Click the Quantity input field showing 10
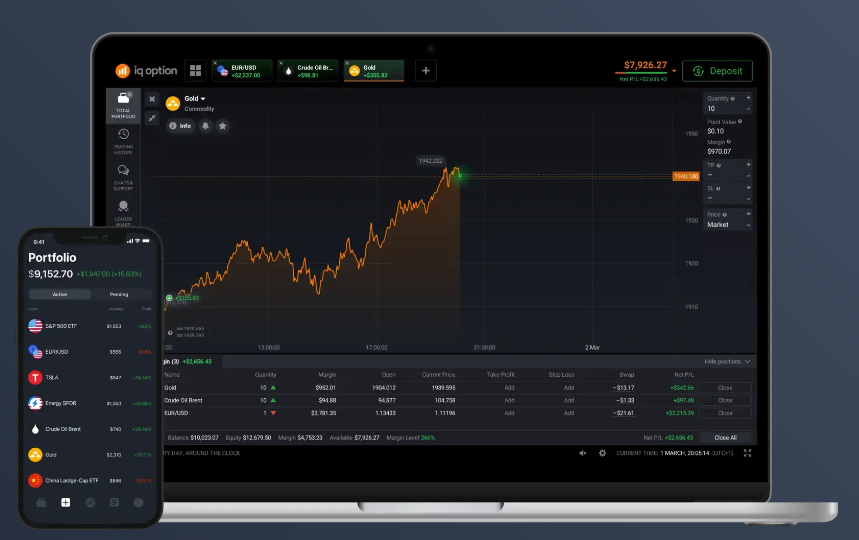Image resolution: width=859 pixels, height=540 pixels. click(723, 108)
